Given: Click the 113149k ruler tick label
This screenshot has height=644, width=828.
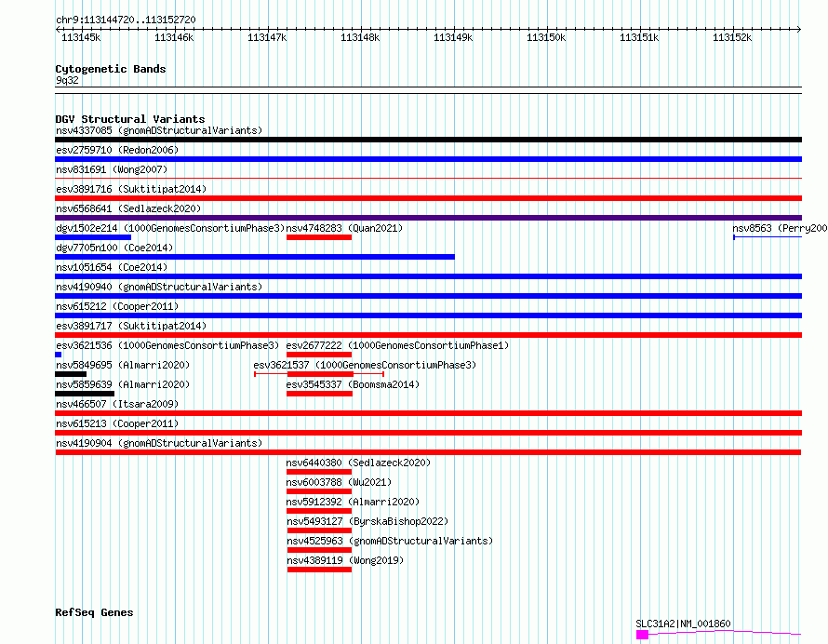Looking at the screenshot, I should (452, 37).
